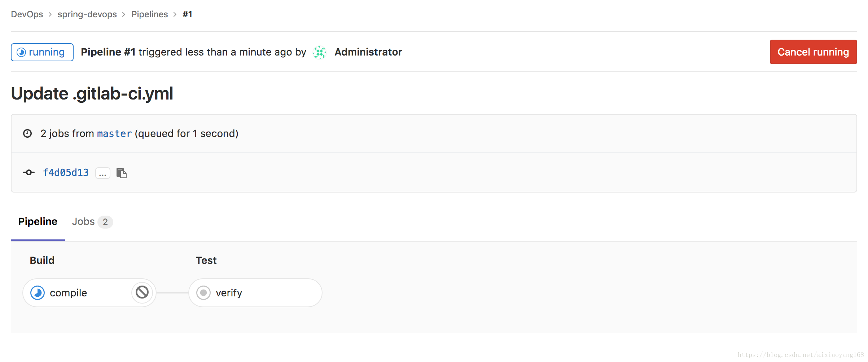Navigate to spring-devops breadcrumb
Image resolution: width=868 pixels, height=362 pixels.
87,14
